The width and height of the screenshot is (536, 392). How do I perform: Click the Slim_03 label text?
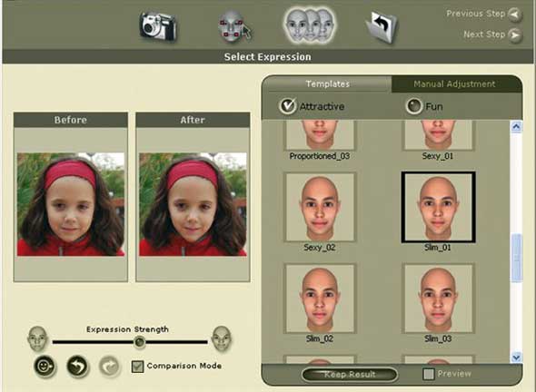[438, 338]
